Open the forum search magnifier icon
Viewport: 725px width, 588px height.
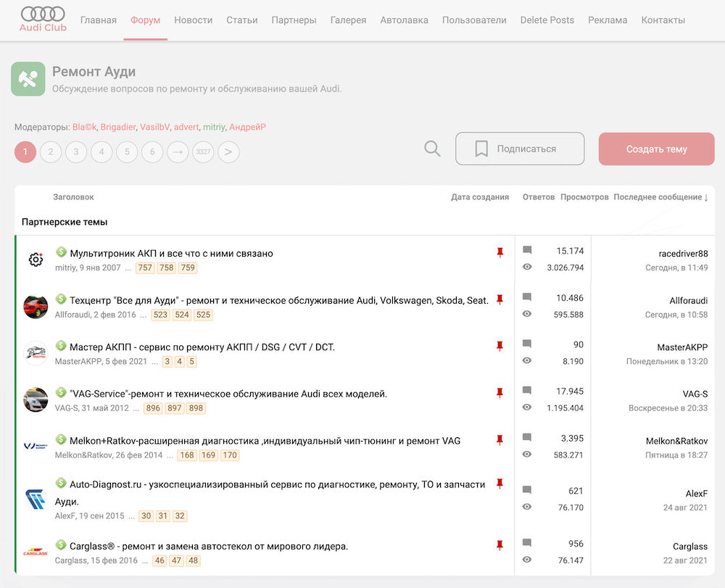(x=432, y=149)
